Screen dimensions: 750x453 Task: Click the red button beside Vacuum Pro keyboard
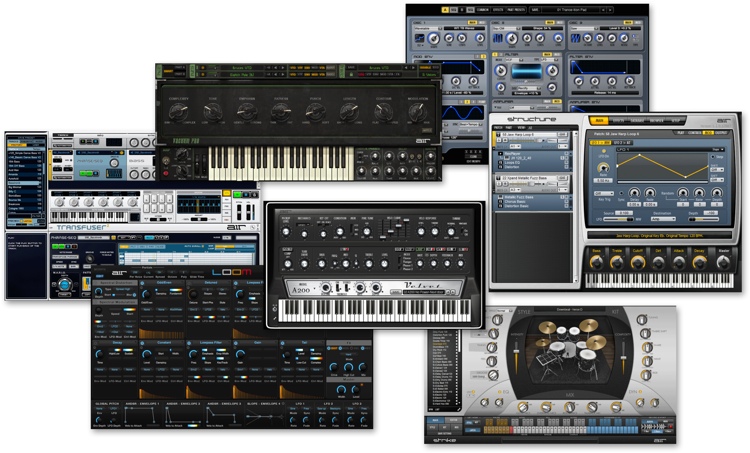point(166,174)
